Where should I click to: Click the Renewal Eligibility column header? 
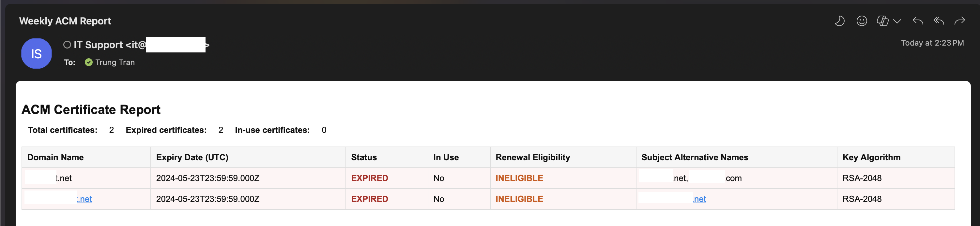click(533, 157)
